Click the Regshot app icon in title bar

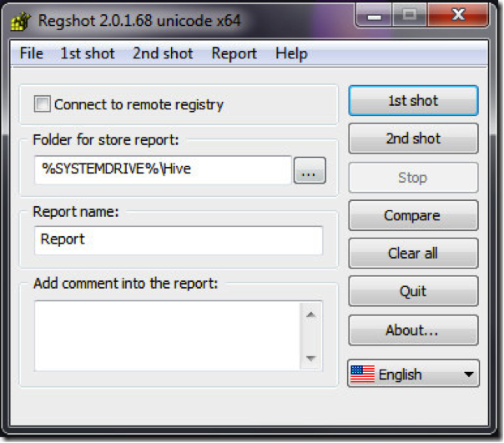pos(21,21)
